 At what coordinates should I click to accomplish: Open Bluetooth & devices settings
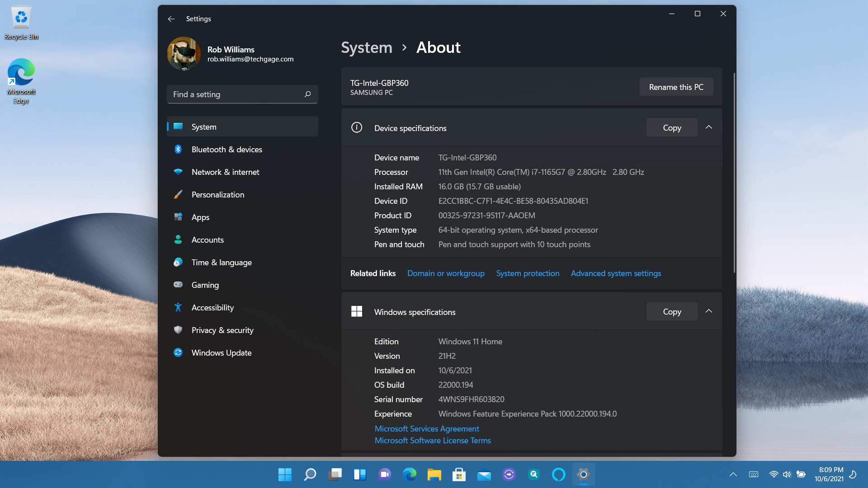226,150
